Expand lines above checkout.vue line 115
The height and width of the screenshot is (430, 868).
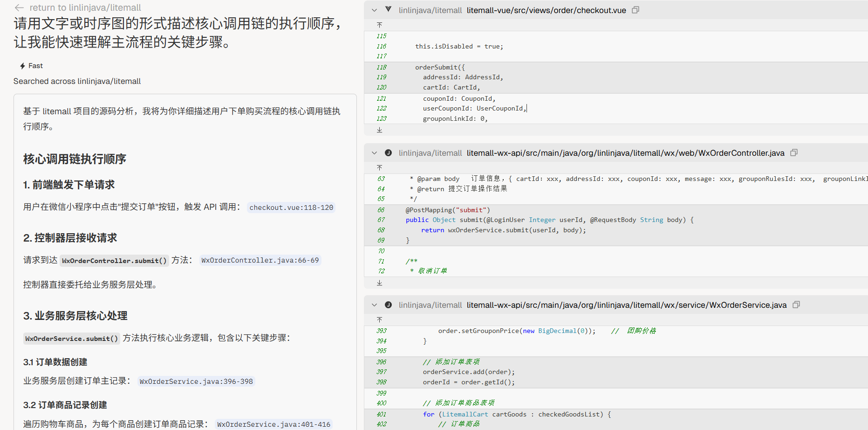pos(379,25)
